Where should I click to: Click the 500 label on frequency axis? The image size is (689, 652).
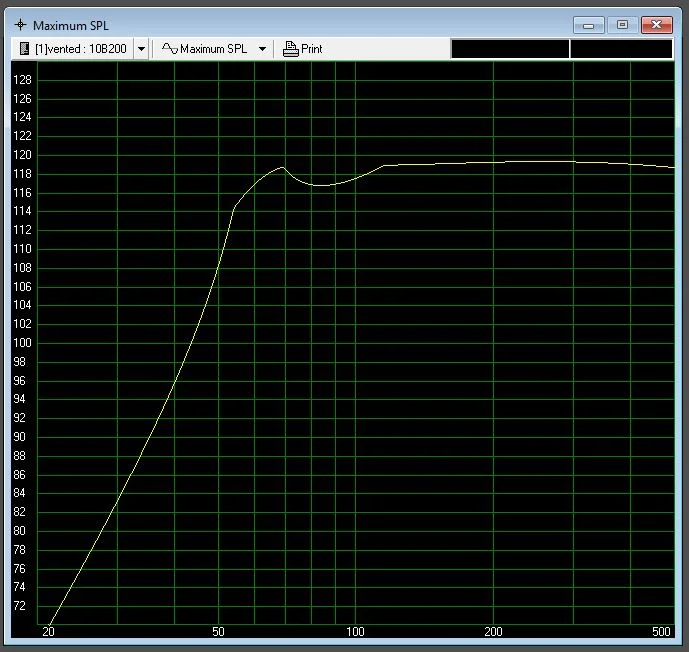663,632
